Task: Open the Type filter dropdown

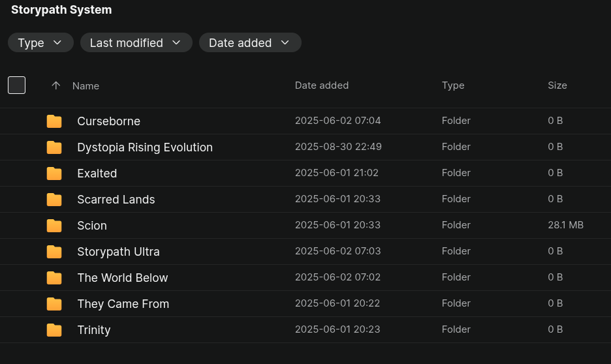Action: click(40, 42)
